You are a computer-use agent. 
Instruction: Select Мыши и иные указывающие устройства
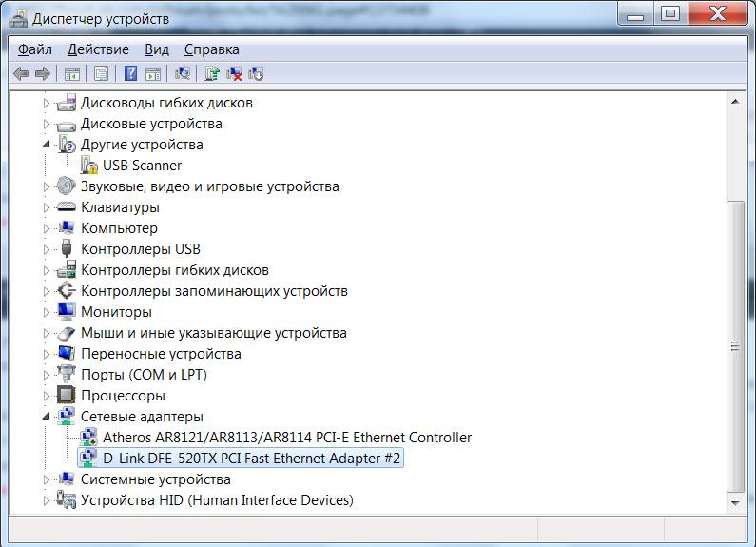pyautogui.click(x=214, y=333)
